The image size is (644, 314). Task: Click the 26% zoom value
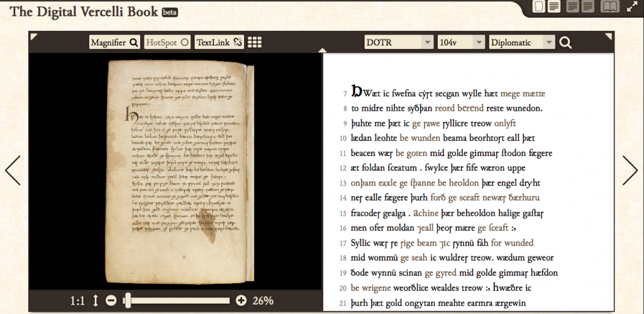click(x=264, y=301)
